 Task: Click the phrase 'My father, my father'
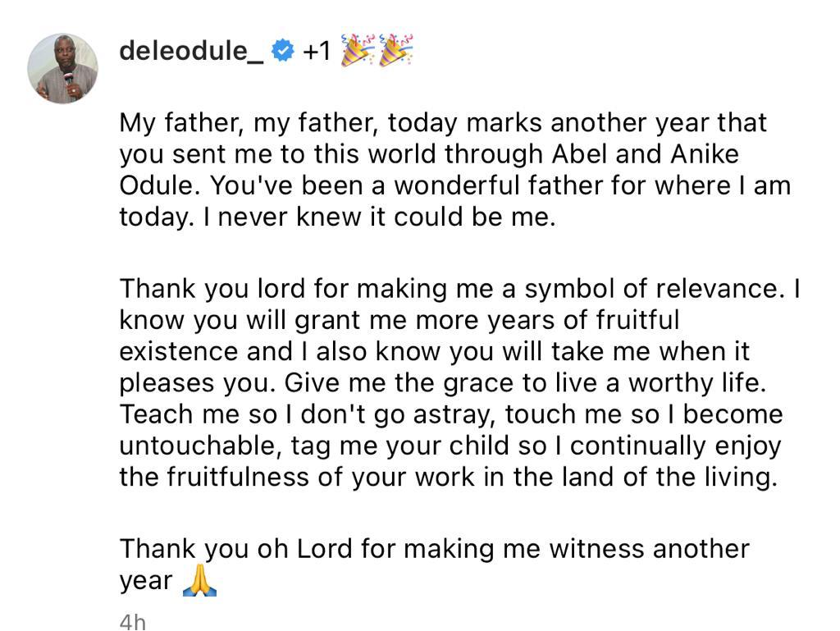(x=249, y=122)
